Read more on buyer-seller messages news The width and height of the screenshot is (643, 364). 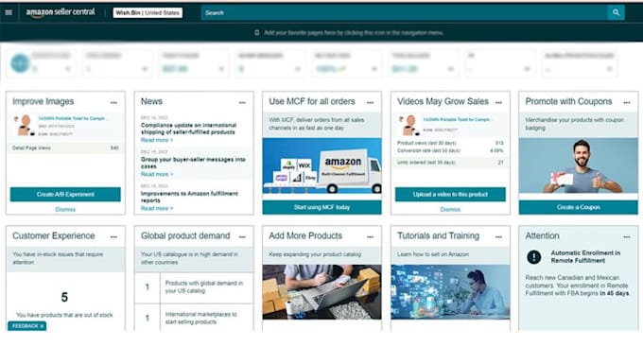point(157,174)
